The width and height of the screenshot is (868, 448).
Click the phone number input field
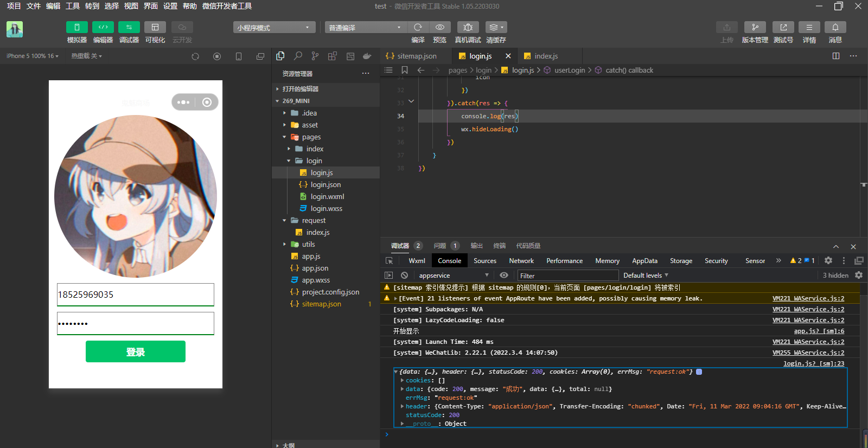click(136, 295)
